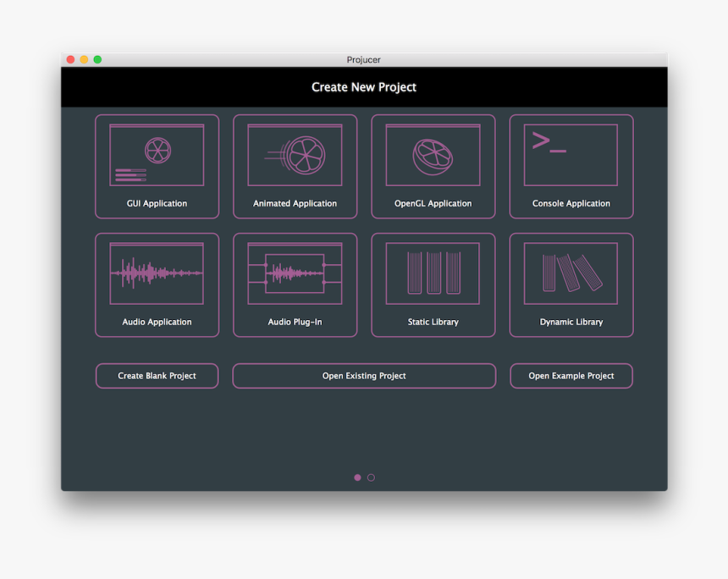728x579 pixels.
Task: Choose the Audio Application waveform icon
Action: coord(157,273)
